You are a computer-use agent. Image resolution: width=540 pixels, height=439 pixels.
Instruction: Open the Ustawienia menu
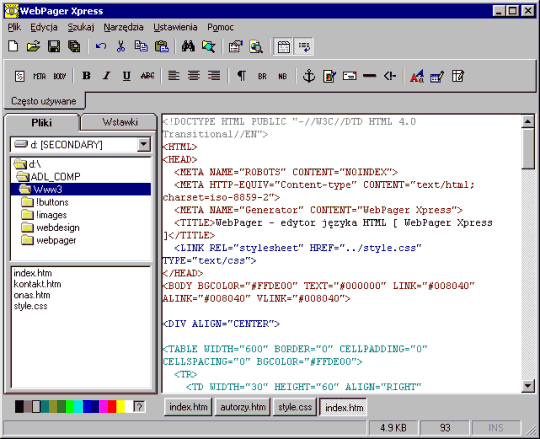(x=176, y=27)
